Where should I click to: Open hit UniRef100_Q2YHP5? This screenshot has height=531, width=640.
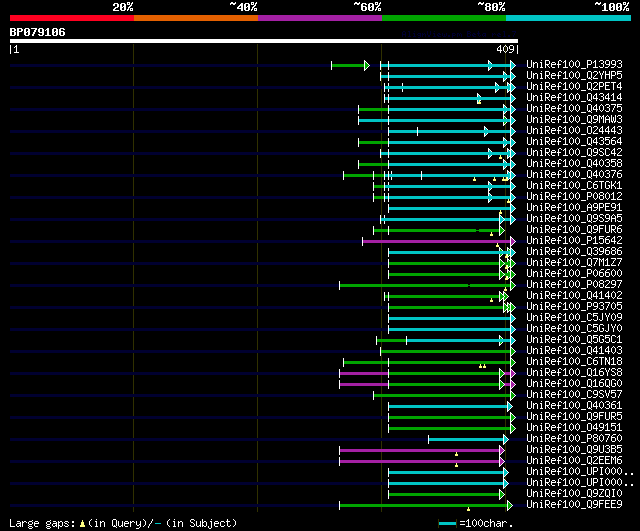tap(574, 76)
